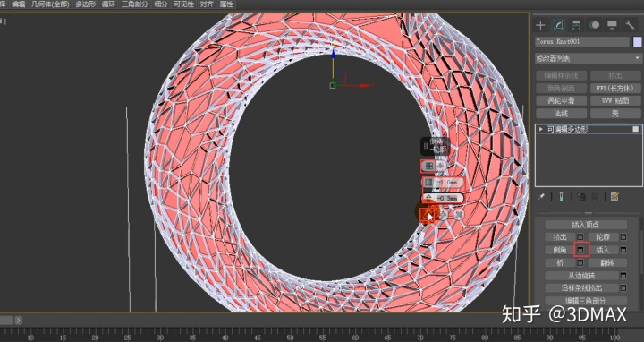Screen dimensions: 644x342
Task: Open bevel type dropdown arrow in caddy
Action: click(x=441, y=166)
